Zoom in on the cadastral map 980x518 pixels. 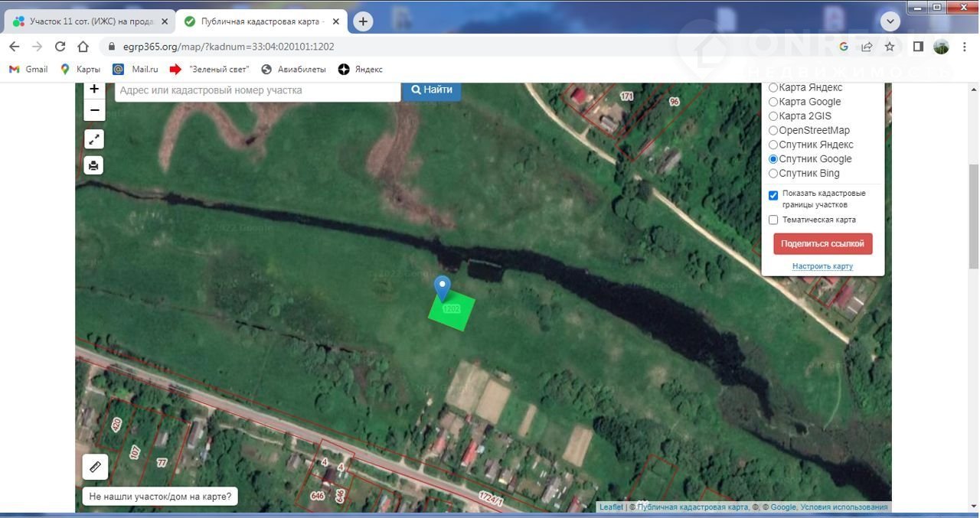coord(94,90)
